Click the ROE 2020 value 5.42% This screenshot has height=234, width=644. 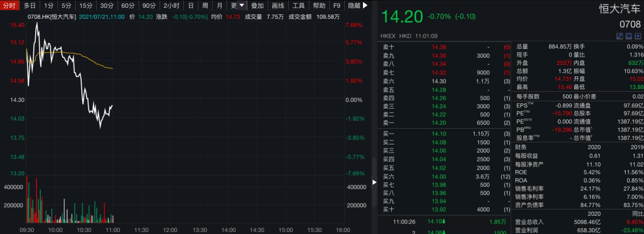coord(592,172)
